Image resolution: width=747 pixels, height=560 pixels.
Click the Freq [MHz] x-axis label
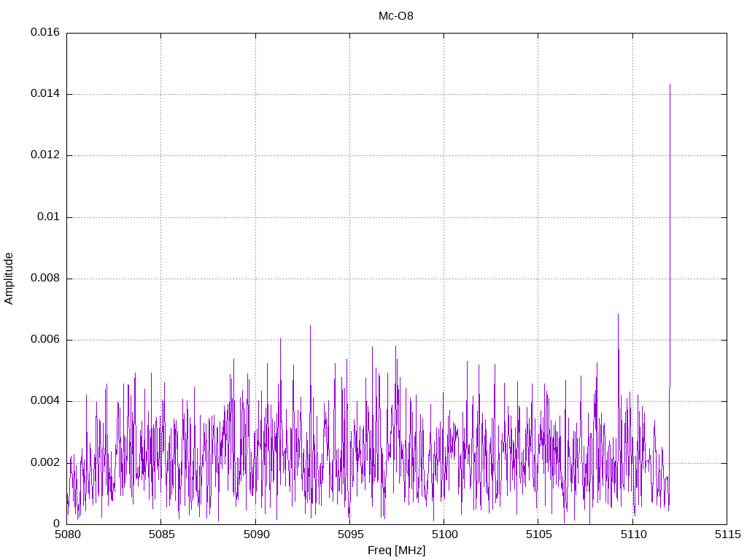tap(396, 551)
